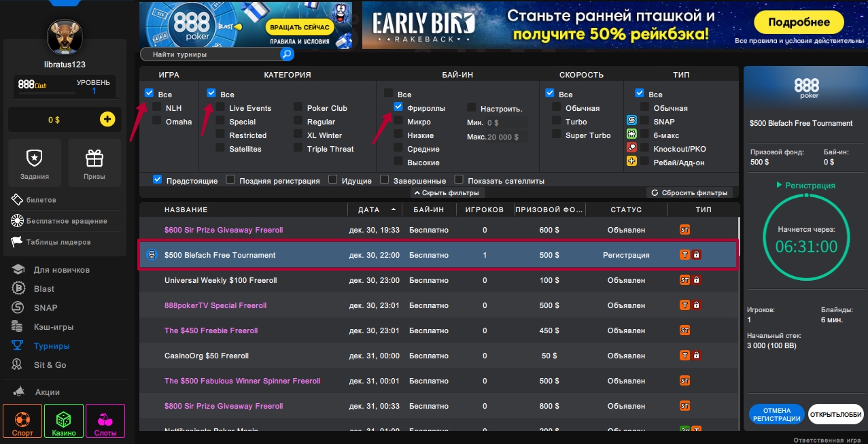Enable the Turbo speed checkbox

pyautogui.click(x=557, y=121)
